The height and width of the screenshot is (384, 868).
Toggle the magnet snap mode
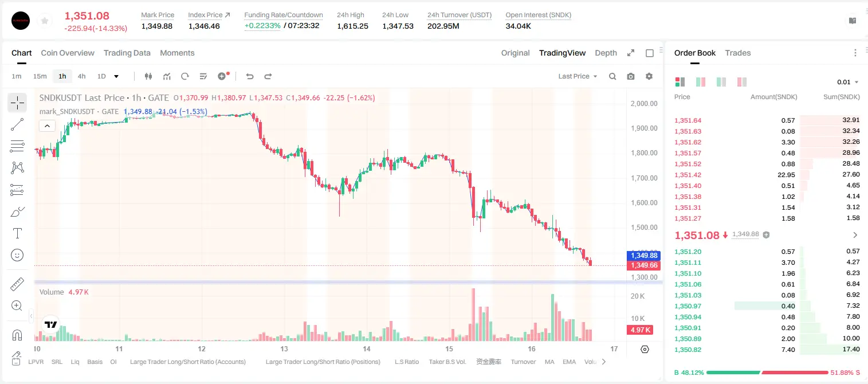17,335
